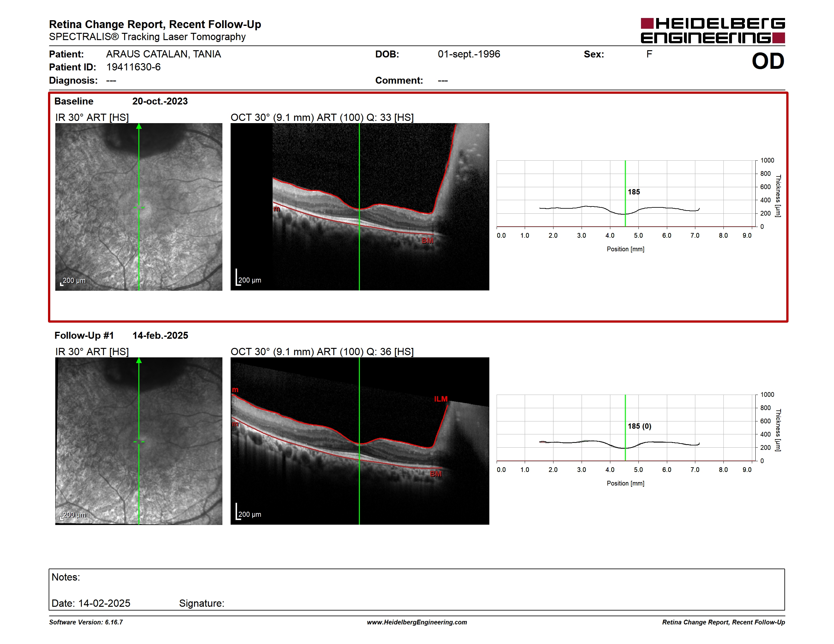Click the BM label in Follow-Up OCT scan
Screen dimensions: 834x644
coord(436,474)
